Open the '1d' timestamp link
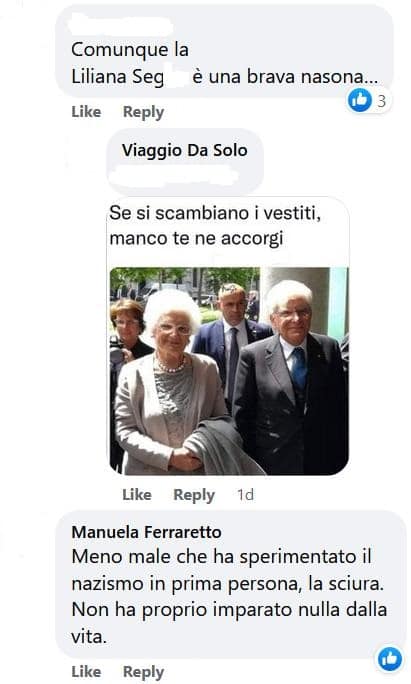Viewport: 411px width, 684px height. point(245,495)
